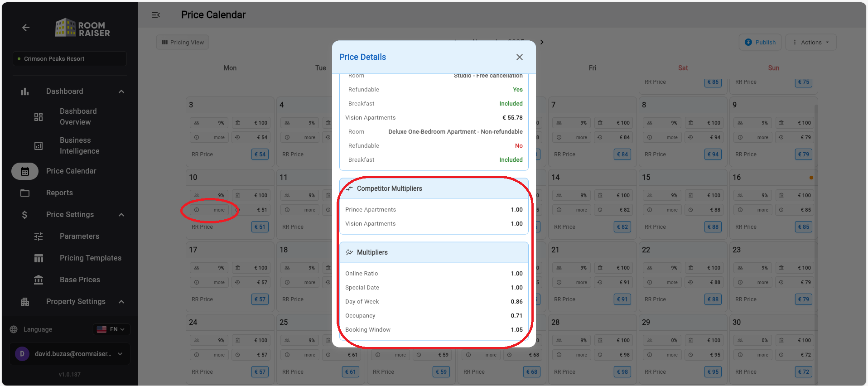The image size is (868, 386).
Task: Click the Price Calendar calendar icon
Action: 25,171
